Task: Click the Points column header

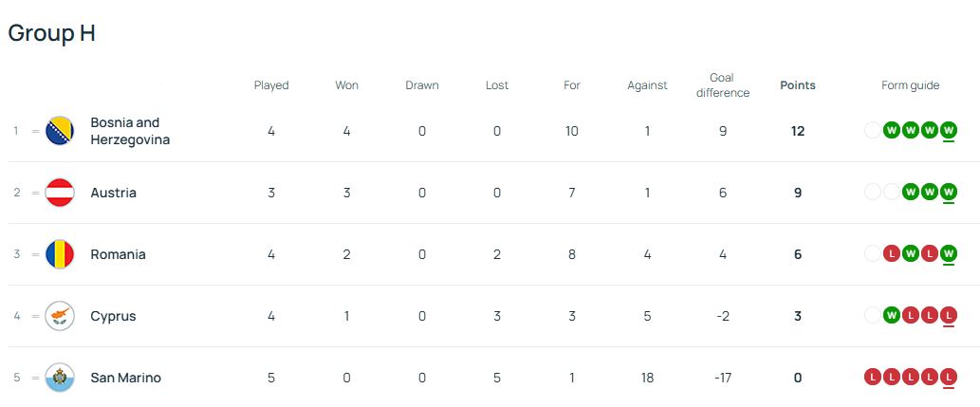Action: 798,85
